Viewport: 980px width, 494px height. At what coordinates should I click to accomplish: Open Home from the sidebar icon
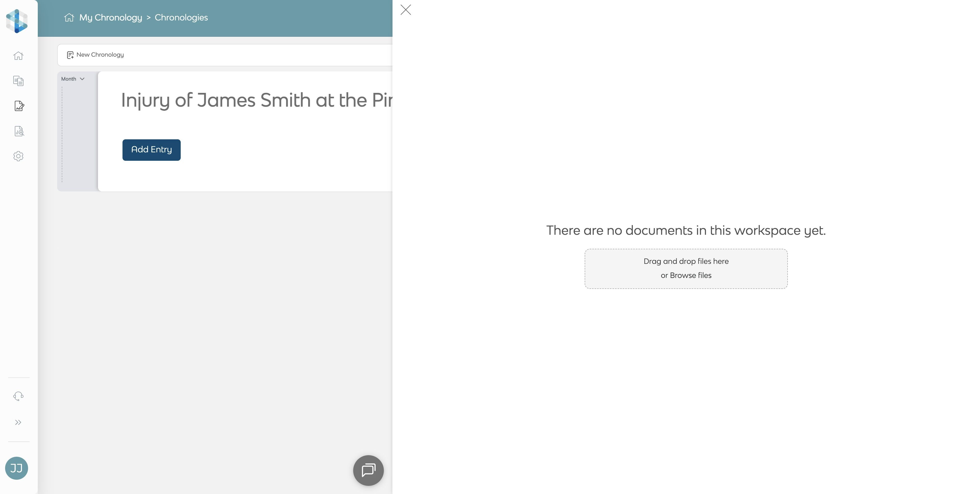point(18,56)
